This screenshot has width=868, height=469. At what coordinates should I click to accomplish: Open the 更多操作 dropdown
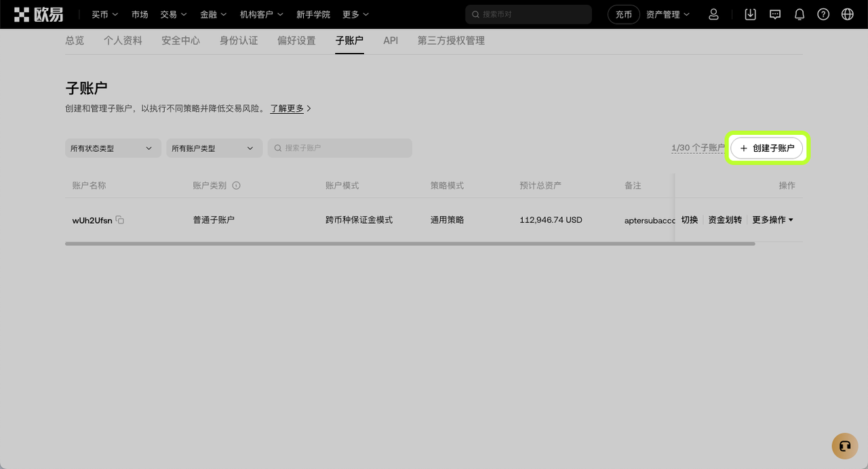(x=772, y=220)
